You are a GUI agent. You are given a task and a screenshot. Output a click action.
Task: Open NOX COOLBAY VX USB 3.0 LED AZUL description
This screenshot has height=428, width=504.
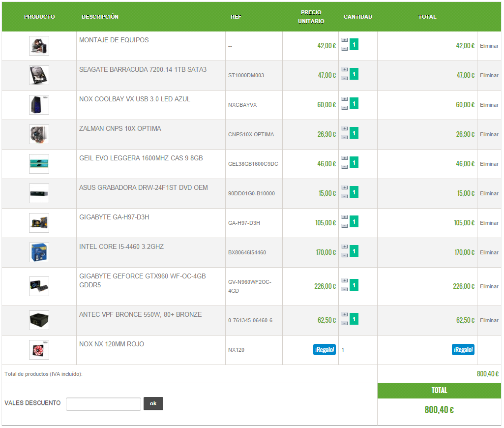click(x=135, y=99)
